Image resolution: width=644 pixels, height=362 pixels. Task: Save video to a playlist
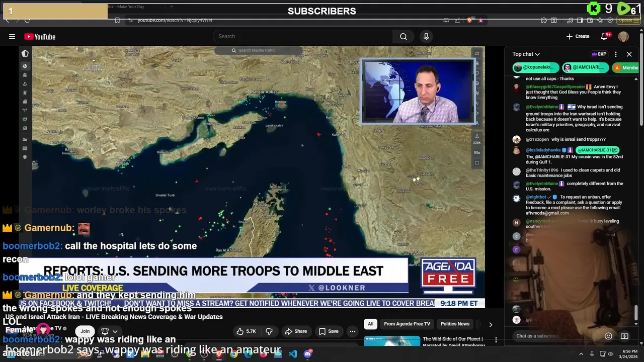[328, 331]
